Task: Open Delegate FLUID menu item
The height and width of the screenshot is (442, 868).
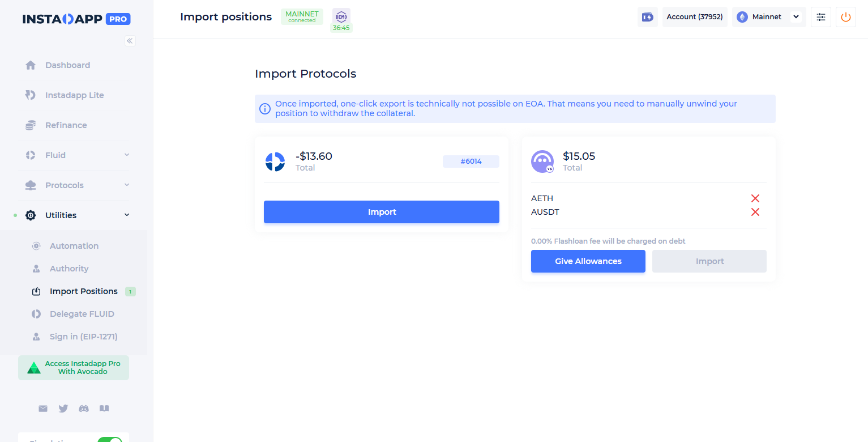Action: (82, 314)
